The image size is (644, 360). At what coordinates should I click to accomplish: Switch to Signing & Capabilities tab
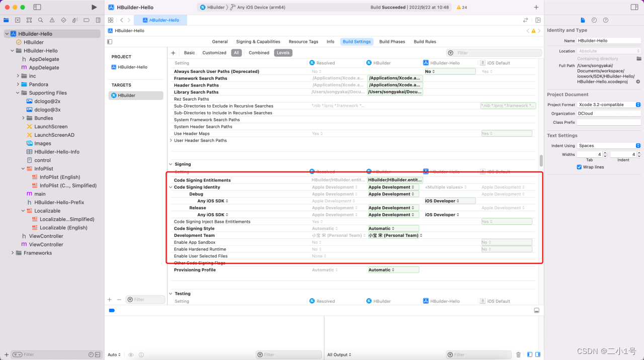[x=258, y=42]
